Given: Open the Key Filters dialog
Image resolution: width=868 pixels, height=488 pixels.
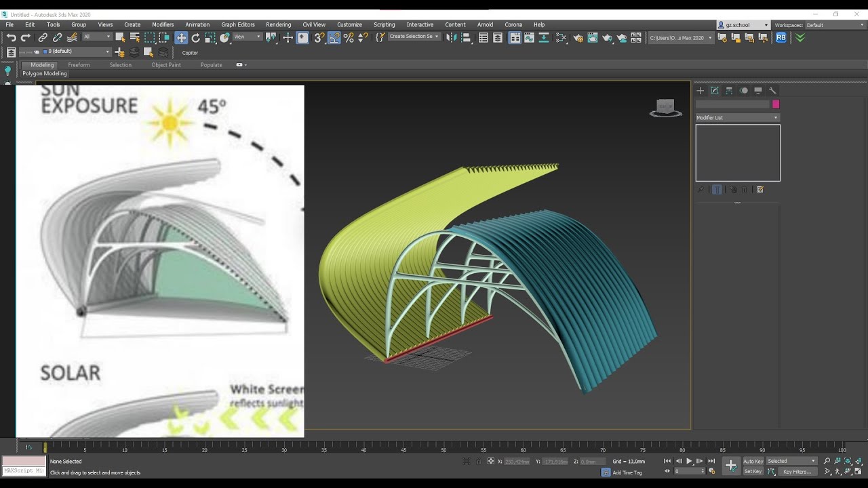Looking at the screenshot, I should point(797,471).
